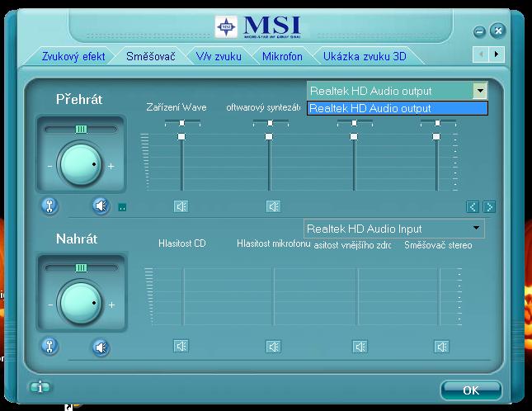Show previous playback channels with left arrow
The width and height of the screenshot is (532, 411).
click(473, 206)
